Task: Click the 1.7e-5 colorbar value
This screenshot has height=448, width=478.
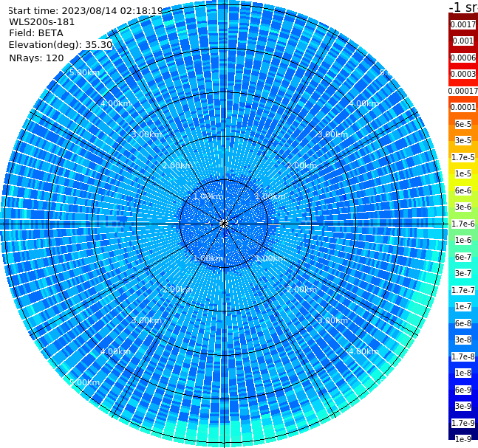Action: pyautogui.click(x=463, y=157)
